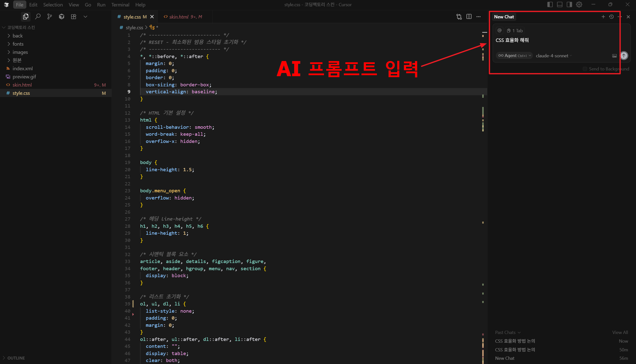Click the Split Editor icon
636x364 pixels.
[x=469, y=16]
